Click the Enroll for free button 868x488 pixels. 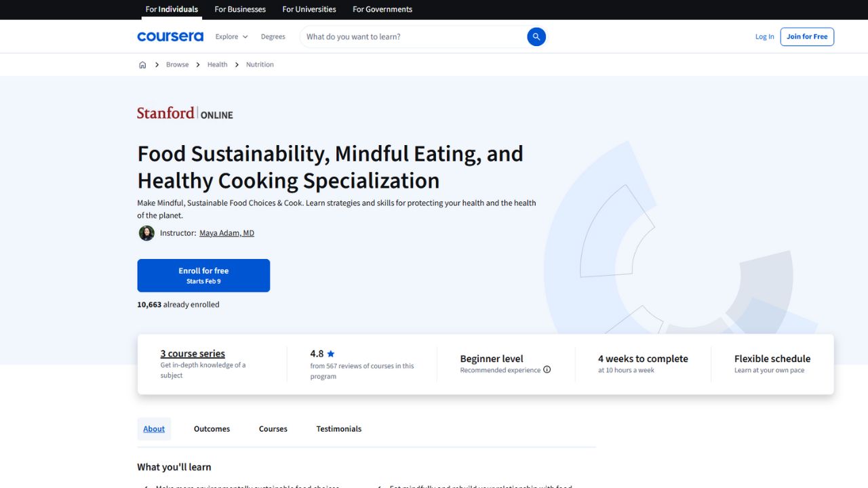[x=203, y=274]
